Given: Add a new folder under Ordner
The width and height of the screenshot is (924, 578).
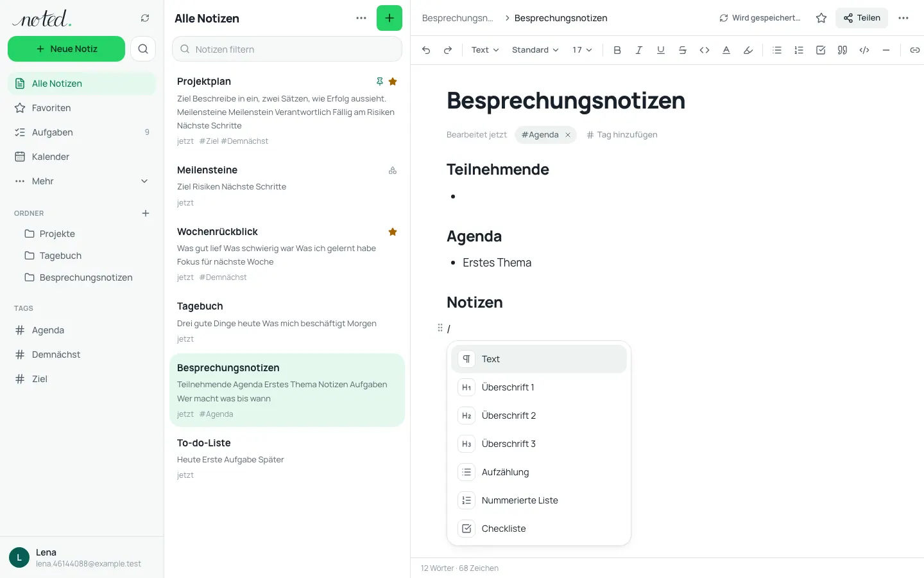Looking at the screenshot, I should tap(146, 213).
